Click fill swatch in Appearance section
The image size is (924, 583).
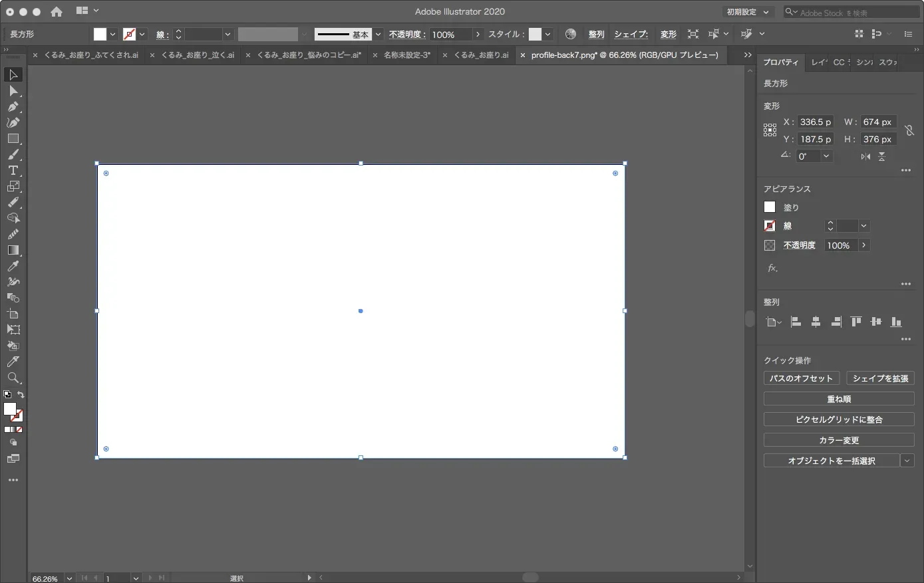tap(770, 207)
